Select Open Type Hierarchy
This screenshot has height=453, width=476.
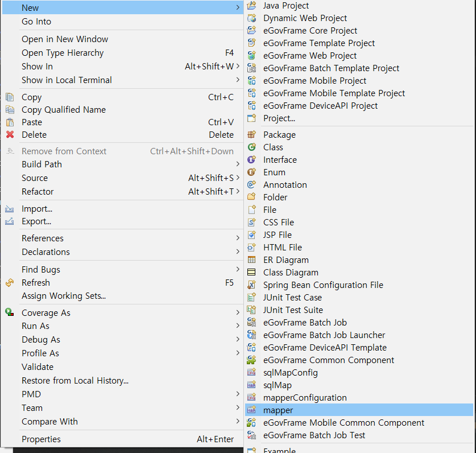coord(123,53)
